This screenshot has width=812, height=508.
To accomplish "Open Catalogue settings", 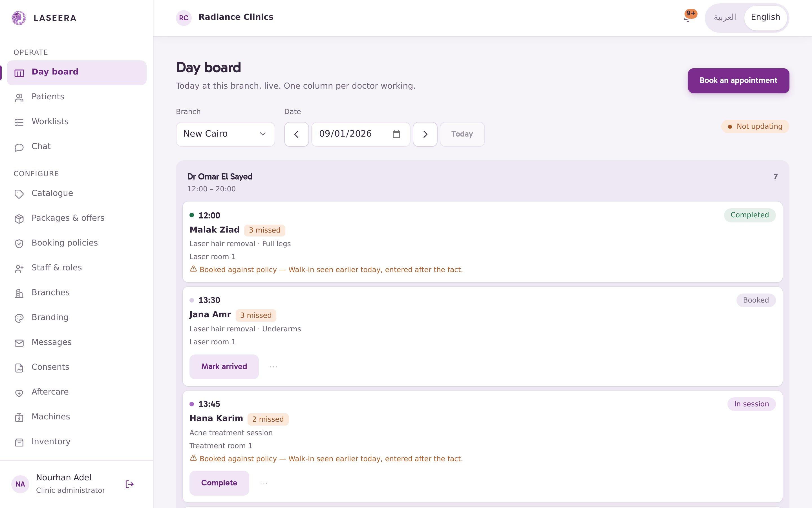I will 76,194.
